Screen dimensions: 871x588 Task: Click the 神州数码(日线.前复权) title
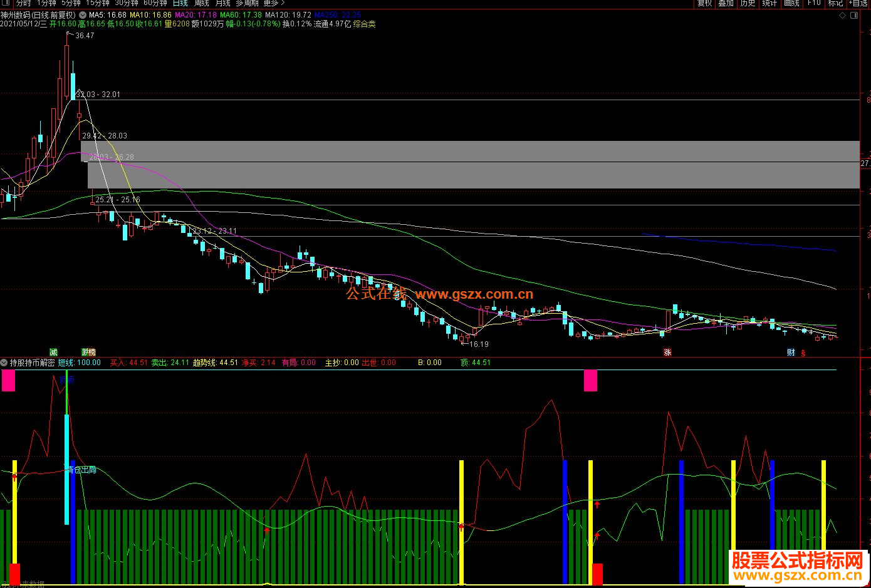point(38,15)
